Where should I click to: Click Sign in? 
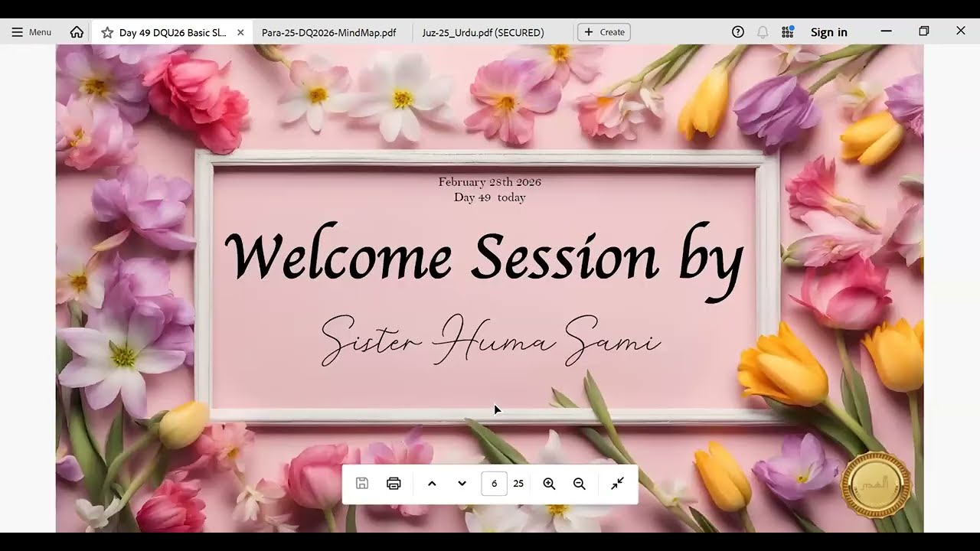pyautogui.click(x=829, y=32)
